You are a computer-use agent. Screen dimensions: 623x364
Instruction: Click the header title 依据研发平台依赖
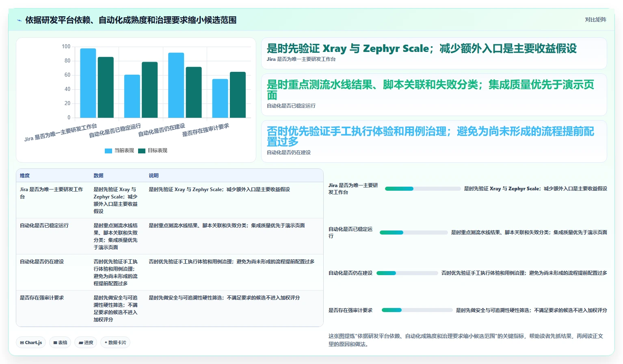coord(131,20)
